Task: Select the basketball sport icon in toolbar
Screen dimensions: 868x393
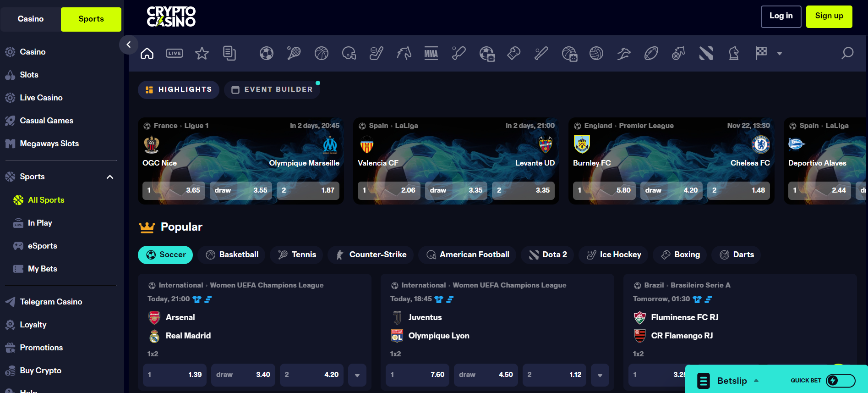Action: [x=322, y=53]
